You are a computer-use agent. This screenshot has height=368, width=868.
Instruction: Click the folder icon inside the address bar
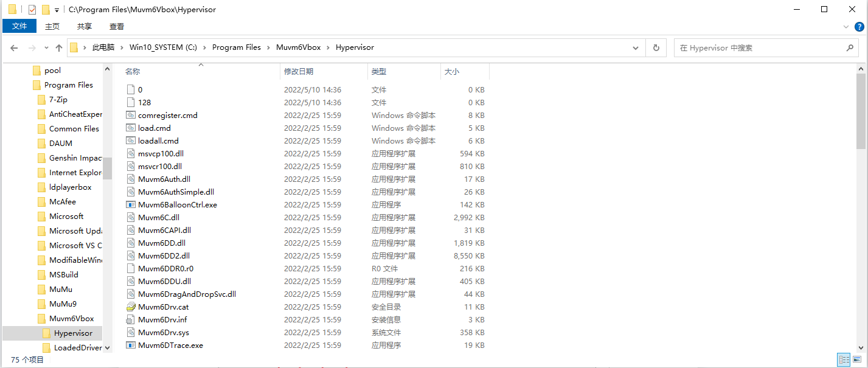74,47
